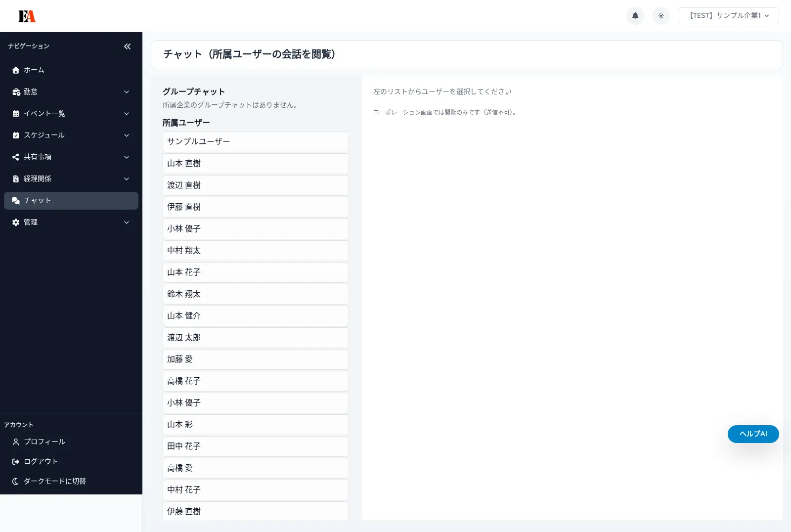Select the ホーム home icon in the sidebar

click(15, 70)
